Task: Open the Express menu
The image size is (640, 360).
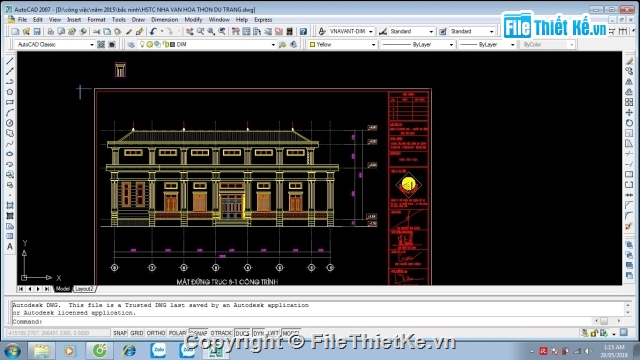Action: (263, 20)
